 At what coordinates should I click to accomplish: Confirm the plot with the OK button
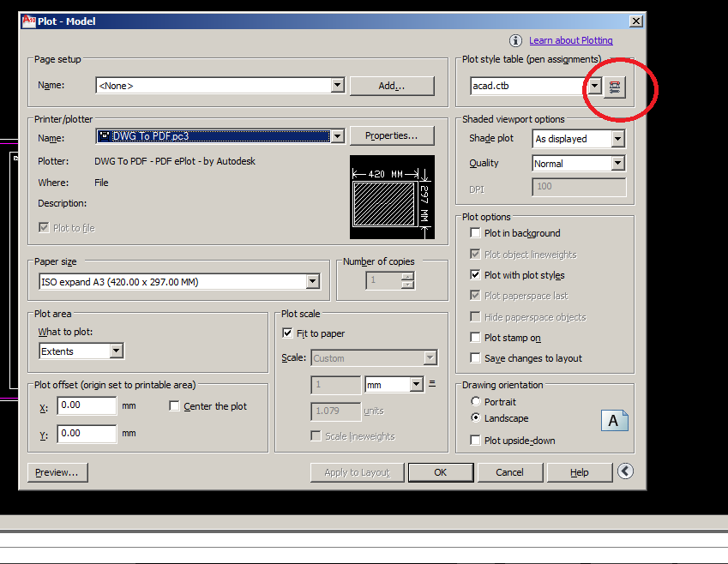pos(441,472)
